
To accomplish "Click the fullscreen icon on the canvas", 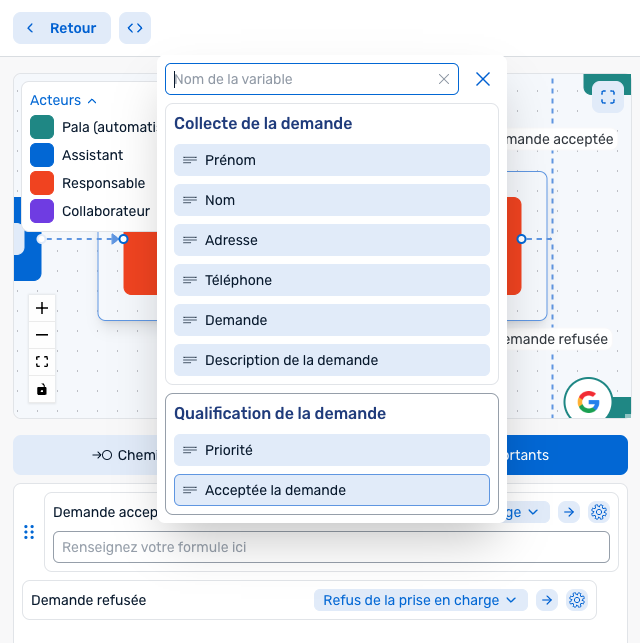I will pos(607,97).
